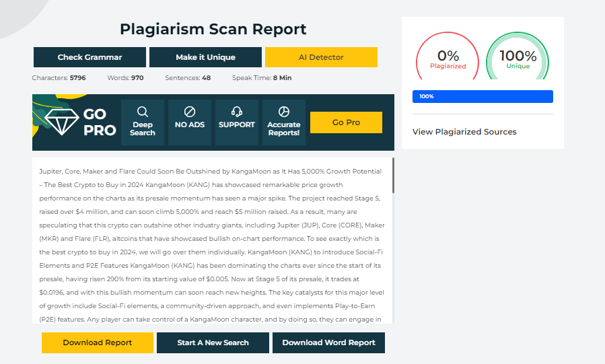This screenshot has width=605, height=364.
Task: Click the Speak Time: 8 Min value
Action: pyautogui.click(x=262, y=78)
